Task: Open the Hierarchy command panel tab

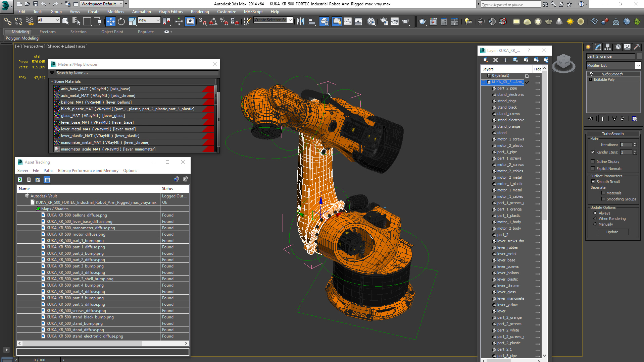Action: tap(607, 47)
